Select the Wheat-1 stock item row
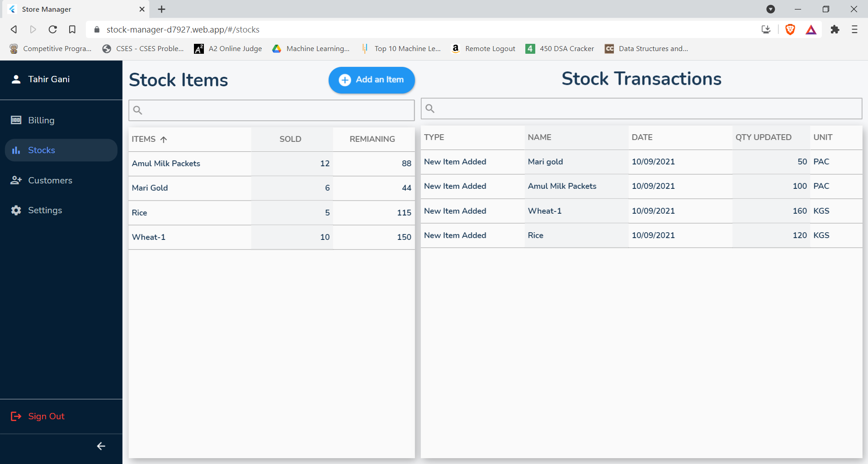The height and width of the screenshot is (464, 868). point(272,237)
